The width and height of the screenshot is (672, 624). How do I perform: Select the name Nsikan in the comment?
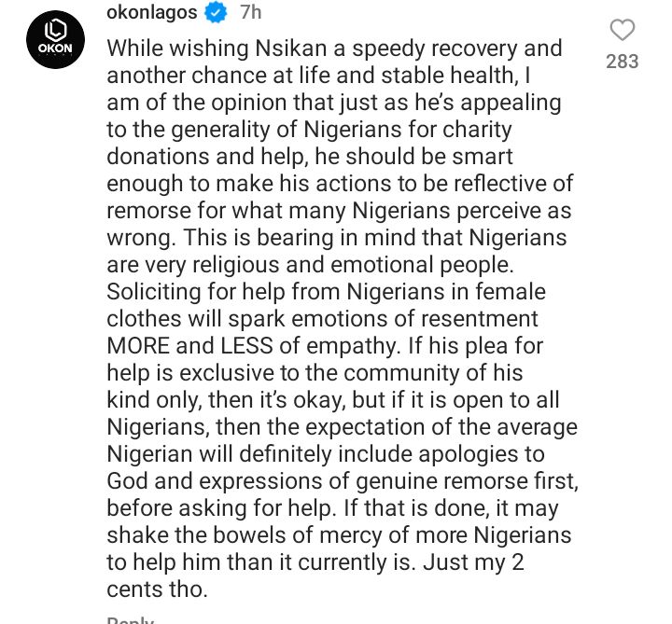291,48
